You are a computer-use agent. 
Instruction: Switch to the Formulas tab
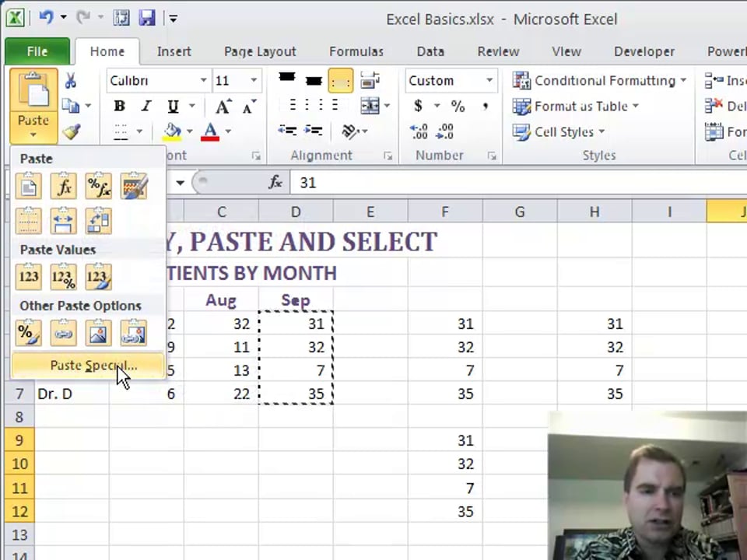[356, 51]
